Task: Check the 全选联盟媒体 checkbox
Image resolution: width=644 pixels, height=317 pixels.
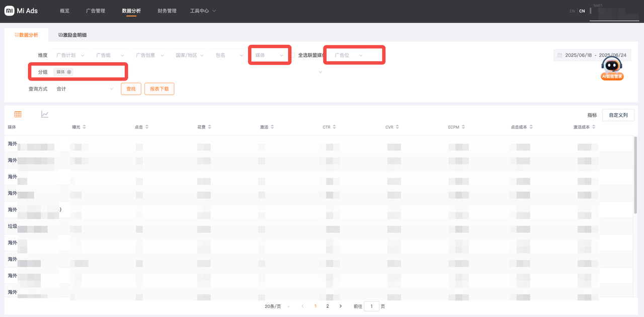Action: [x=293, y=55]
